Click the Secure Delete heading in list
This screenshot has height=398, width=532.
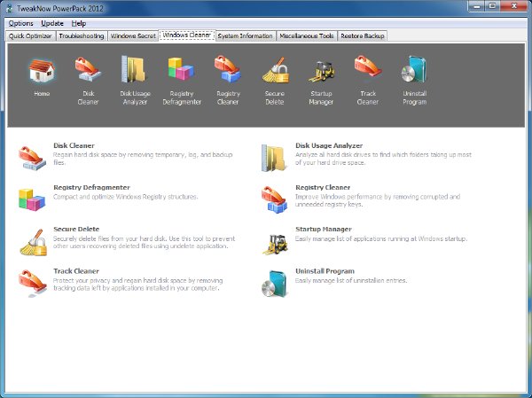[x=76, y=229]
